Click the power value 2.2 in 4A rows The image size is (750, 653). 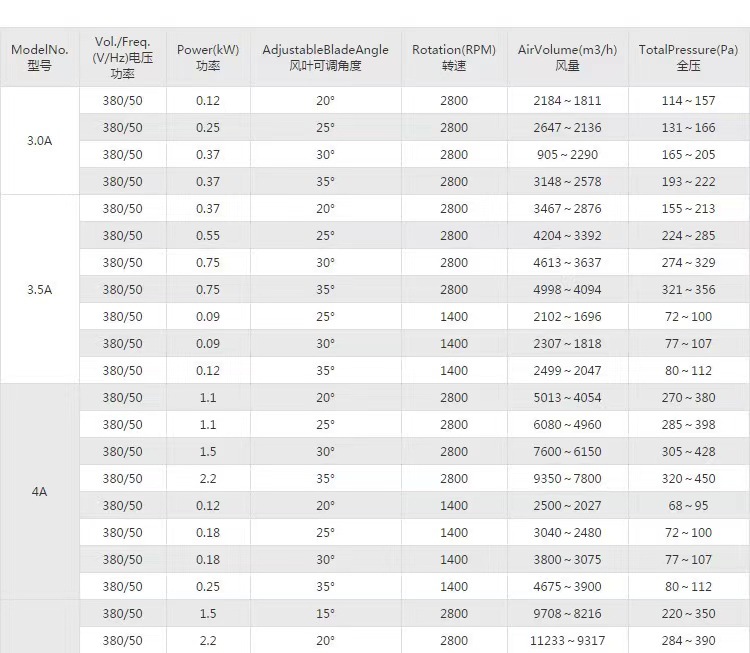pyautogui.click(x=208, y=478)
